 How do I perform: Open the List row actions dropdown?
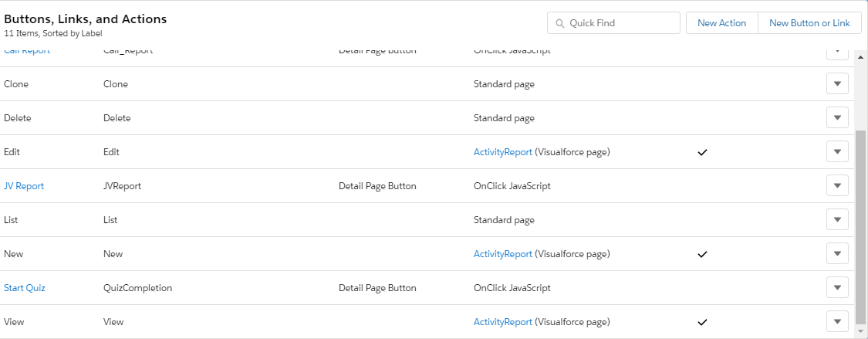pos(837,220)
